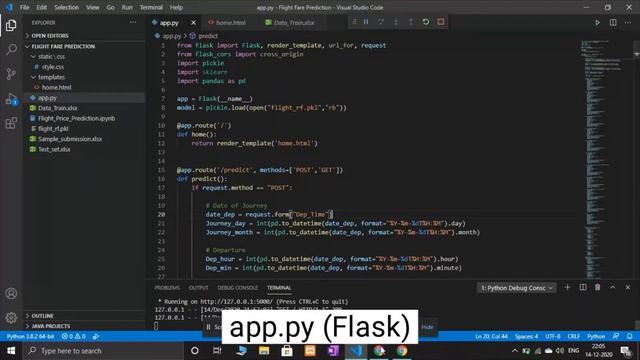The height and width of the screenshot is (360, 640).
Task: Click Type here to search box
Action: click(103, 351)
